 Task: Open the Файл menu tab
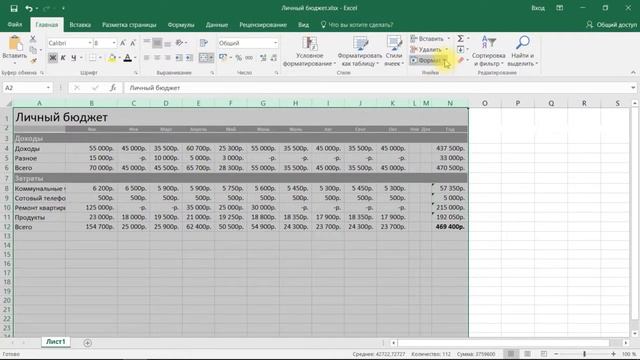coord(15,25)
